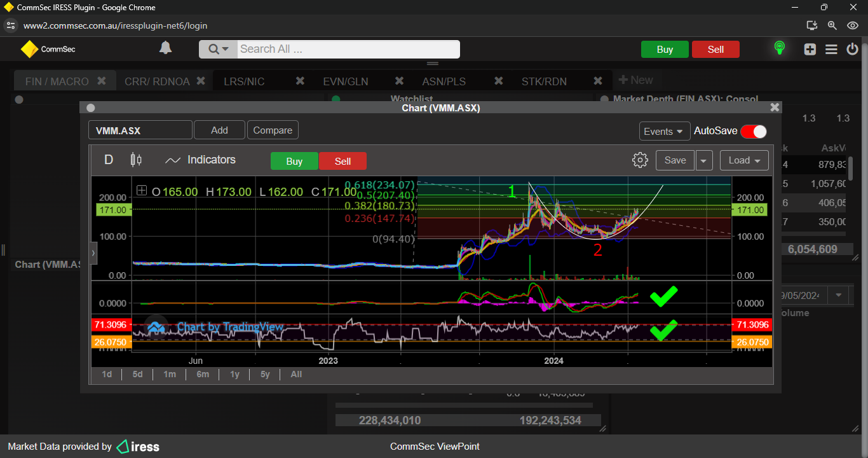Close the STK/RDN tab
The width and height of the screenshot is (868, 458).
coord(597,81)
